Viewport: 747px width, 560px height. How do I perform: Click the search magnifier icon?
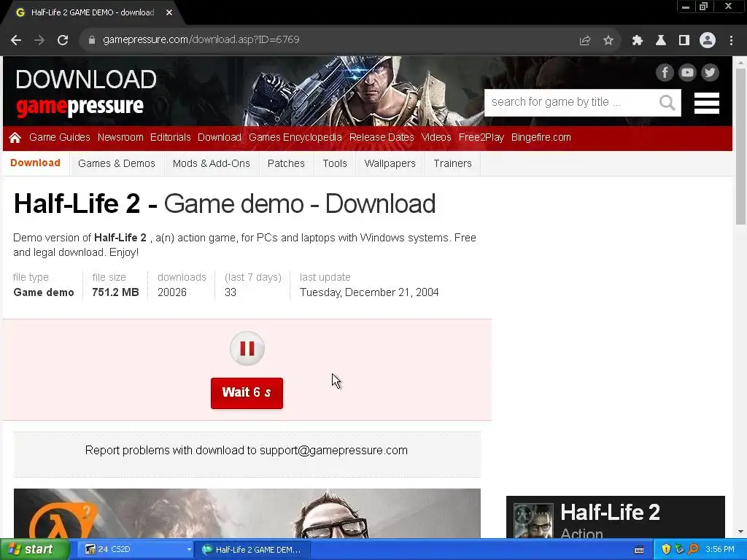[x=667, y=102]
